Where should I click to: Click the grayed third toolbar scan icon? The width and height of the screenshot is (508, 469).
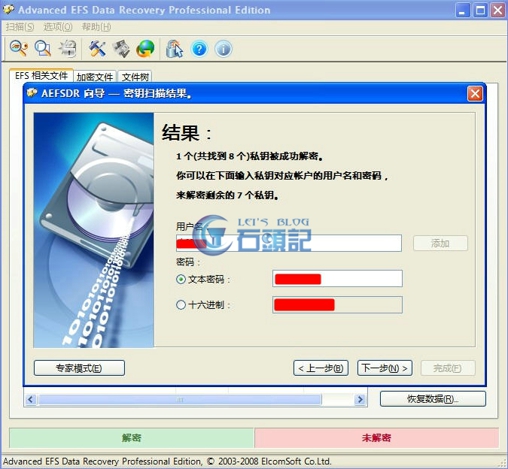coord(68,49)
